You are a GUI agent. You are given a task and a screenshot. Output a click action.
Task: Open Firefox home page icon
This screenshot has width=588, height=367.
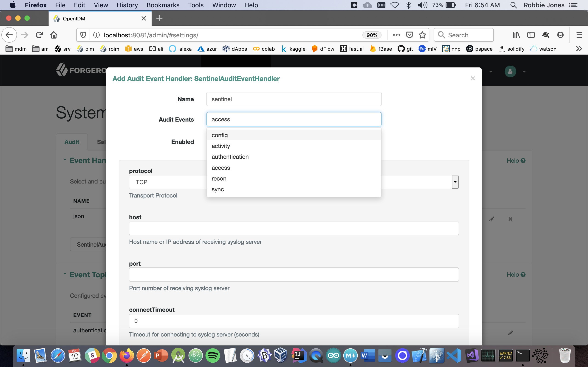[x=54, y=35]
